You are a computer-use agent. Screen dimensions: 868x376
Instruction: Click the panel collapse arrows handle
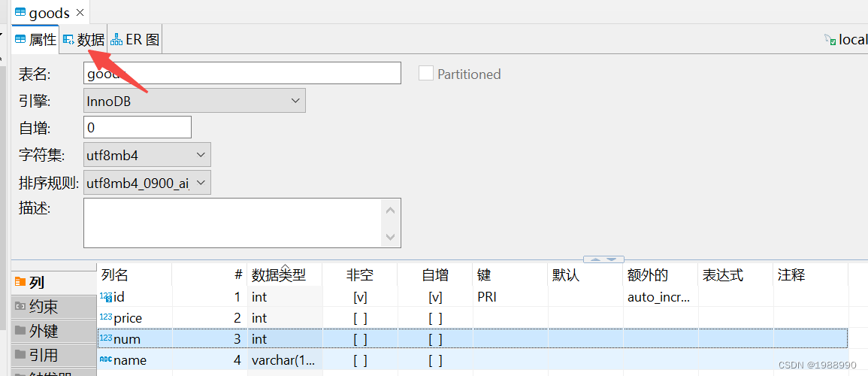603,259
